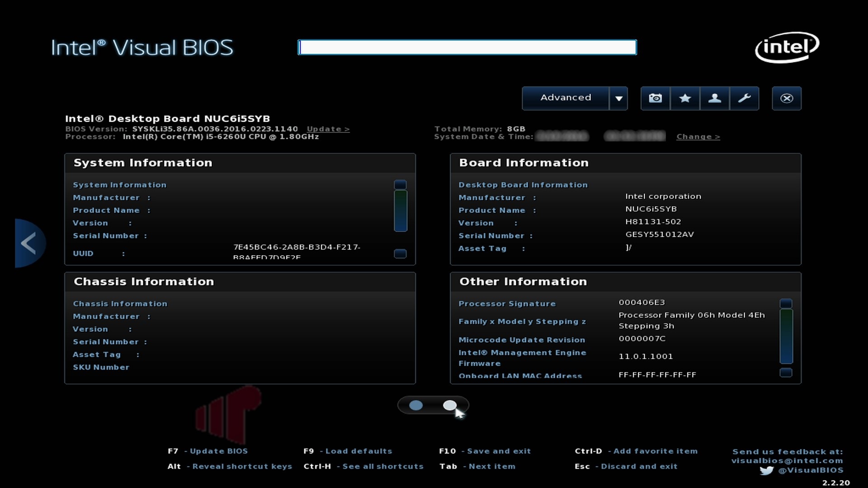Click the Intel corporation manufacturer value
Image resolution: width=868 pixels, height=488 pixels.
click(x=663, y=196)
